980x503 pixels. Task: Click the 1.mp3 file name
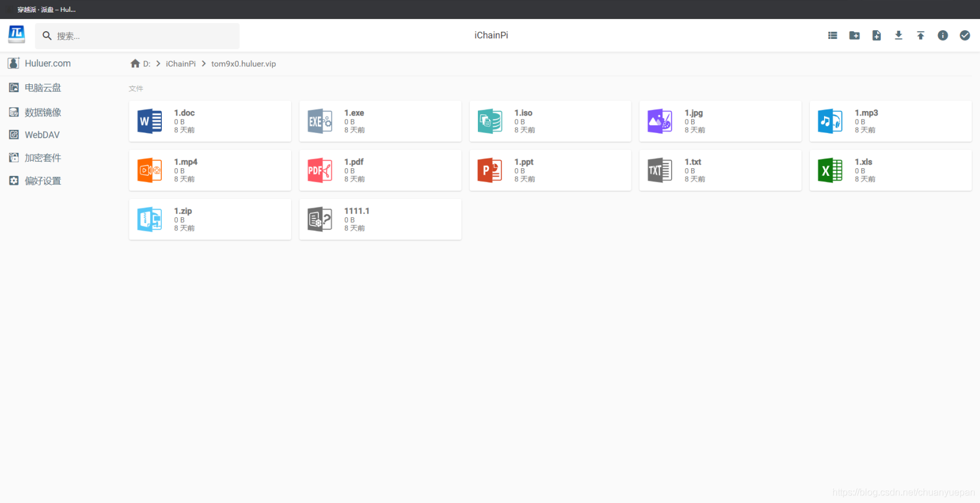pos(867,113)
